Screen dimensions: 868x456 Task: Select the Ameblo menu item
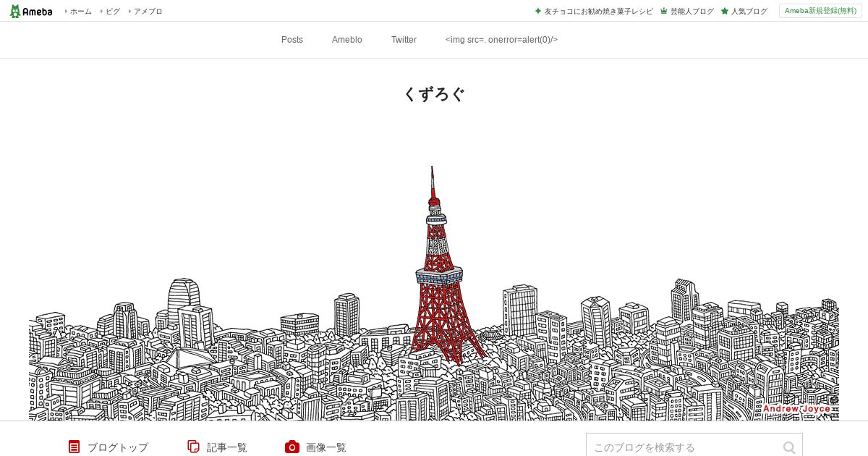pyautogui.click(x=347, y=40)
